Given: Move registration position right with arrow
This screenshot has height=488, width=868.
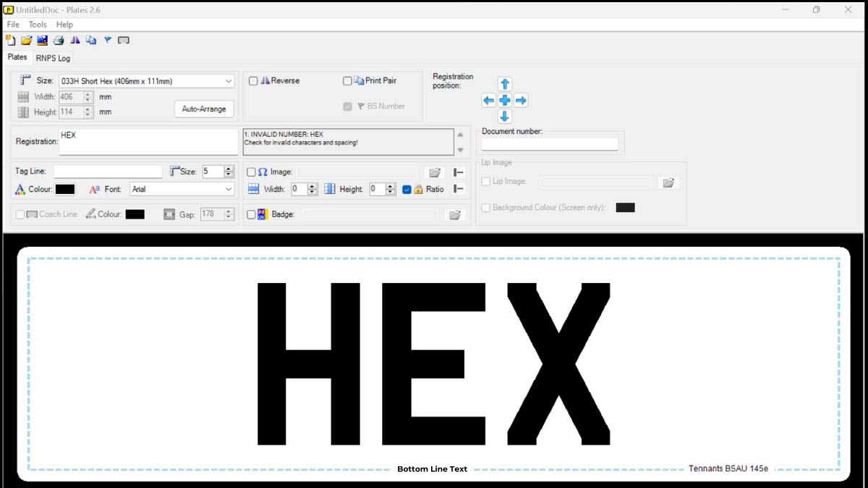Looking at the screenshot, I should [x=521, y=101].
